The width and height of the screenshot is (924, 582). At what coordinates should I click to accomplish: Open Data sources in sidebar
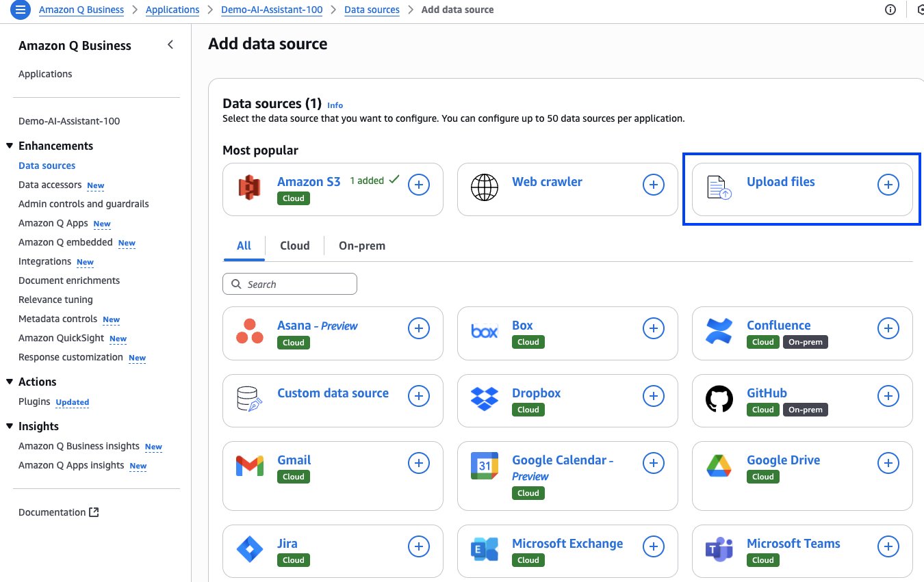click(x=47, y=166)
